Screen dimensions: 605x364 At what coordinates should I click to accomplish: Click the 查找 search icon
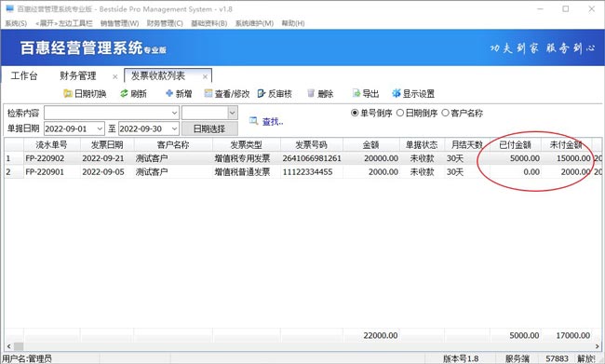pyautogui.click(x=253, y=121)
